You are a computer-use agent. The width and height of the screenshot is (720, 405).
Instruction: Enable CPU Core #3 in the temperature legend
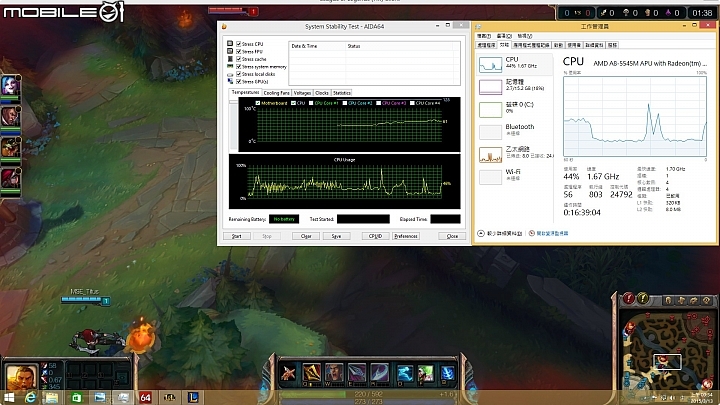[378, 103]
